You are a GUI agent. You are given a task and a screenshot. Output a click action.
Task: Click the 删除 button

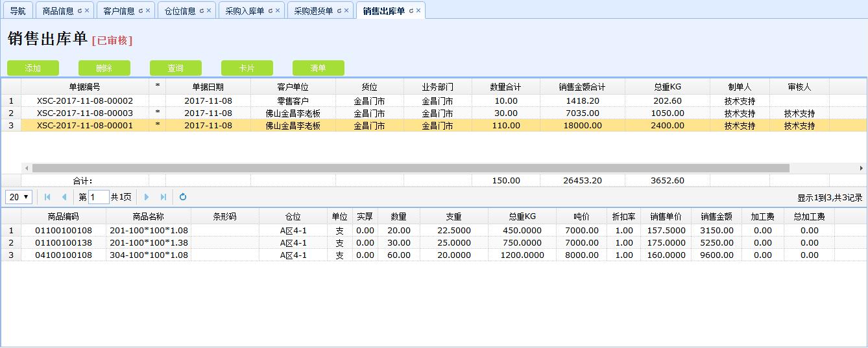(104, 68)
